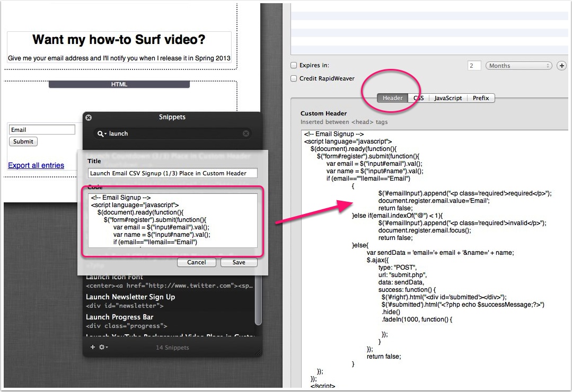572x392 pixels.
Task: Click inside the snippet Code text area
Action: 172,220
